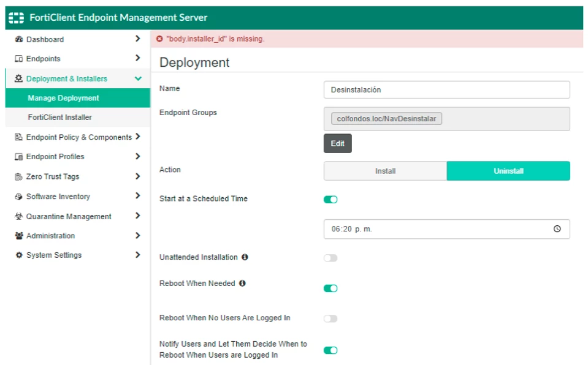Screen dimensions: 588x365
Task: Open Manage Deployment menu item
Action: click(x=78, y=98)
